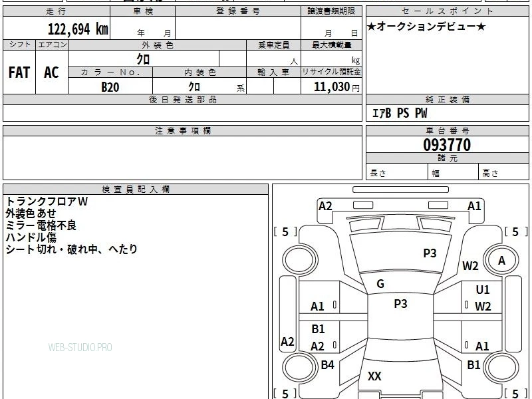Select the W2 mark directly below U1
Viewport: 532px width, 399px height.
(483, 307)
